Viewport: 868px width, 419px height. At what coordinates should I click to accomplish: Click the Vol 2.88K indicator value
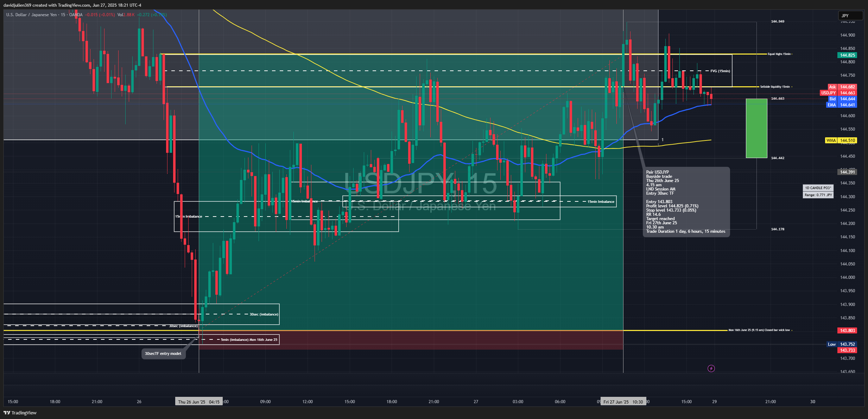click(126, 15)
